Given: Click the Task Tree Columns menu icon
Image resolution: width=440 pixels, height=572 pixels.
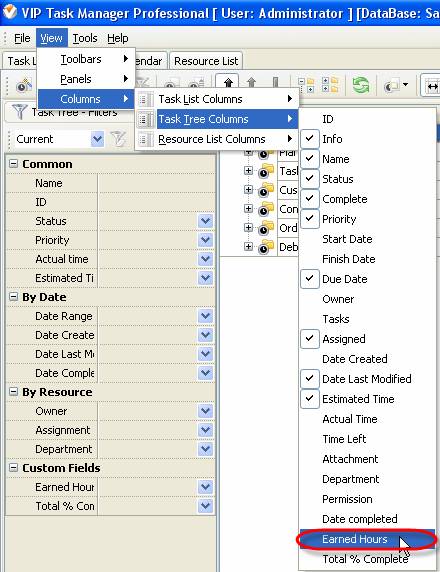Looking at the screenshot, I should click(146, 119).
